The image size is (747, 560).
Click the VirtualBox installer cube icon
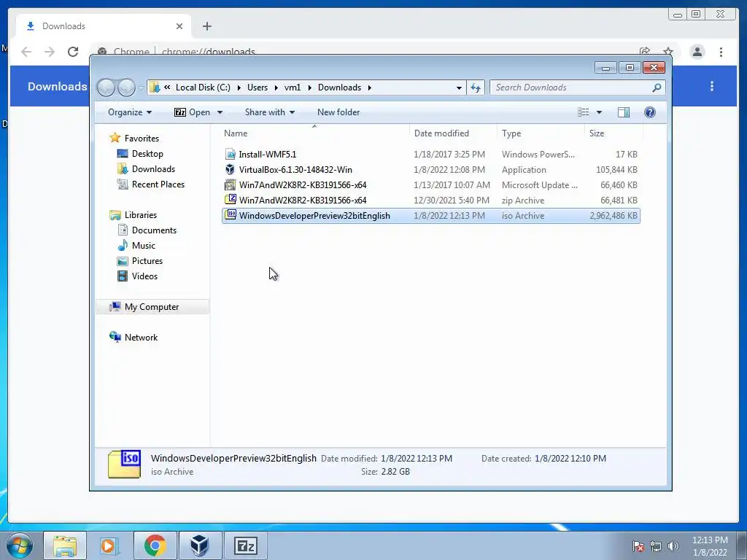tap(230, 169)
